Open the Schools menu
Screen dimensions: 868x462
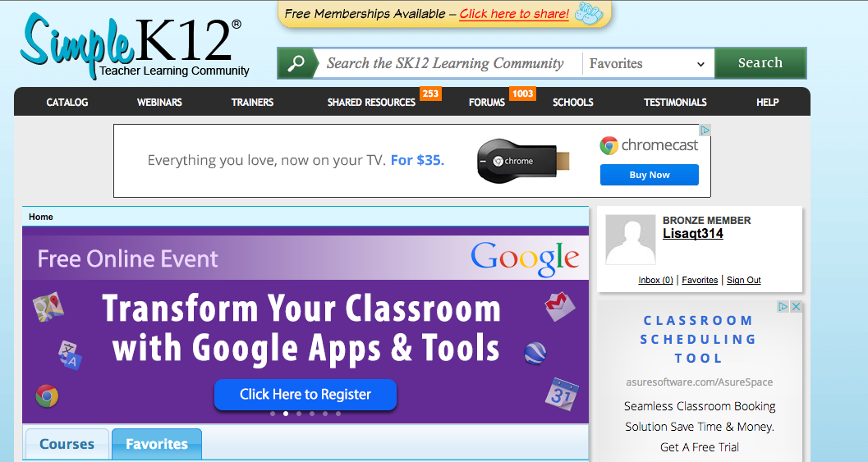[x=573, y=103]
